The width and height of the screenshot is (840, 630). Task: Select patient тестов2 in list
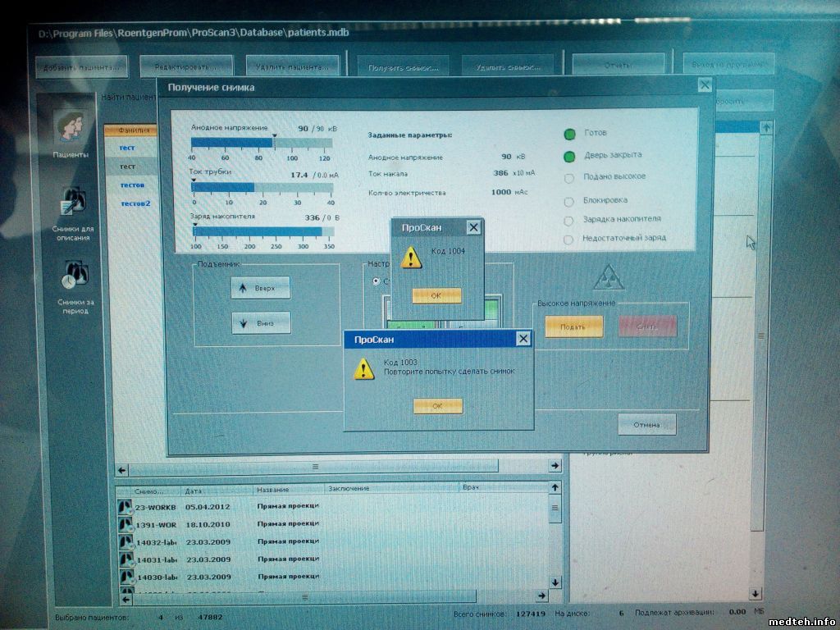135,203
